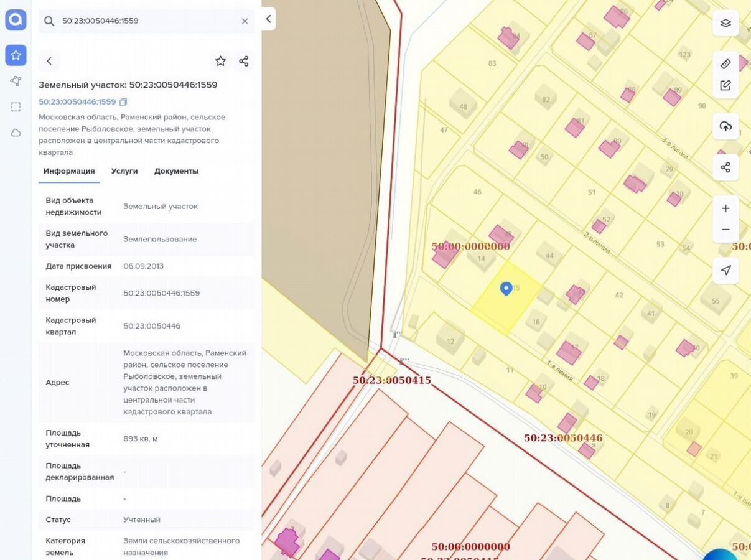
Task: Switch to the Документы tab
Action: pos(176,171)
